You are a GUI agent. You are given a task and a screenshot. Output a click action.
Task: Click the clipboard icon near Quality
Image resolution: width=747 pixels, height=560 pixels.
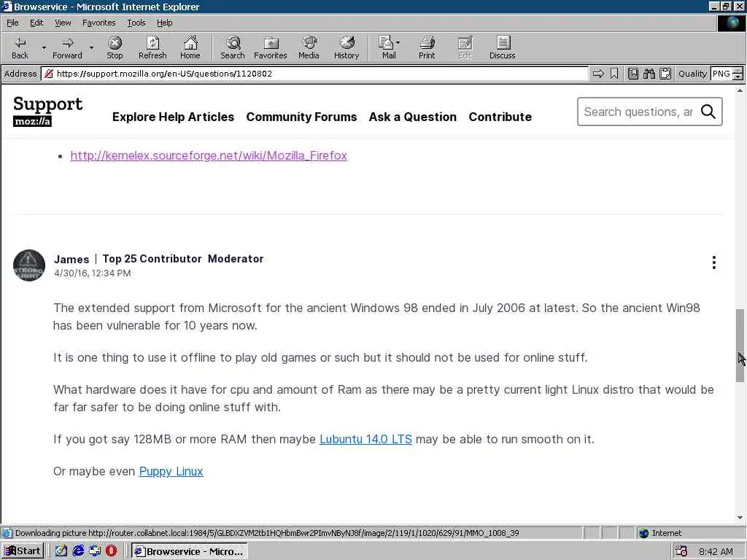click(x=665, y=74)
